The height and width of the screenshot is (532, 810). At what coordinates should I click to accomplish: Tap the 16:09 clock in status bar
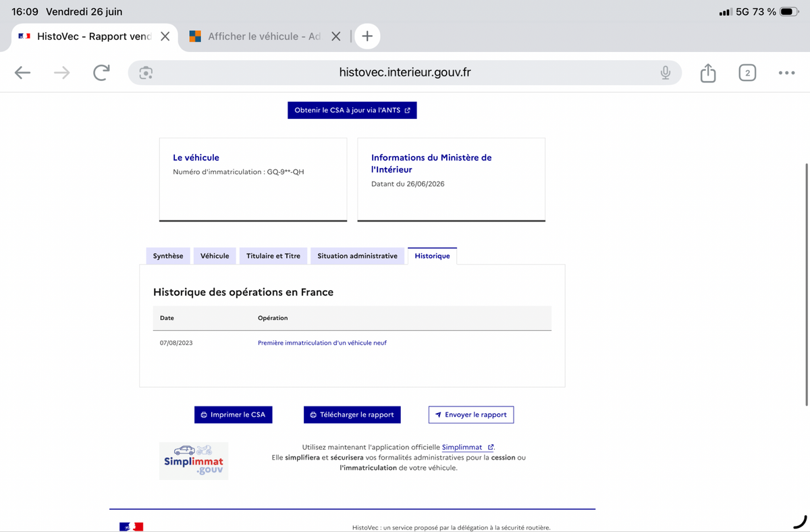point(25,11)
